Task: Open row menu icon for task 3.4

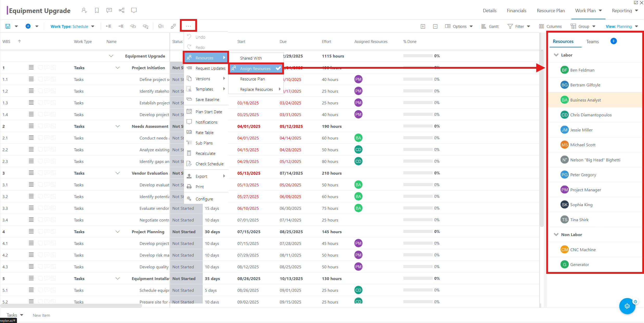Action: (31, 220)
